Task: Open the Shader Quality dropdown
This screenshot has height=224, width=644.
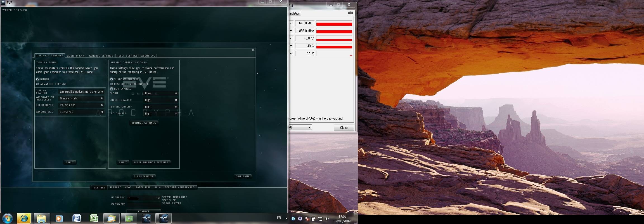Action: (x=161, y=100)
